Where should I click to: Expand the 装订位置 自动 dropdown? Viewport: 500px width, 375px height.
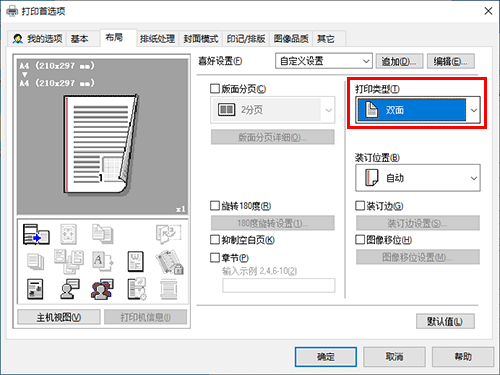tap(418, 178)
